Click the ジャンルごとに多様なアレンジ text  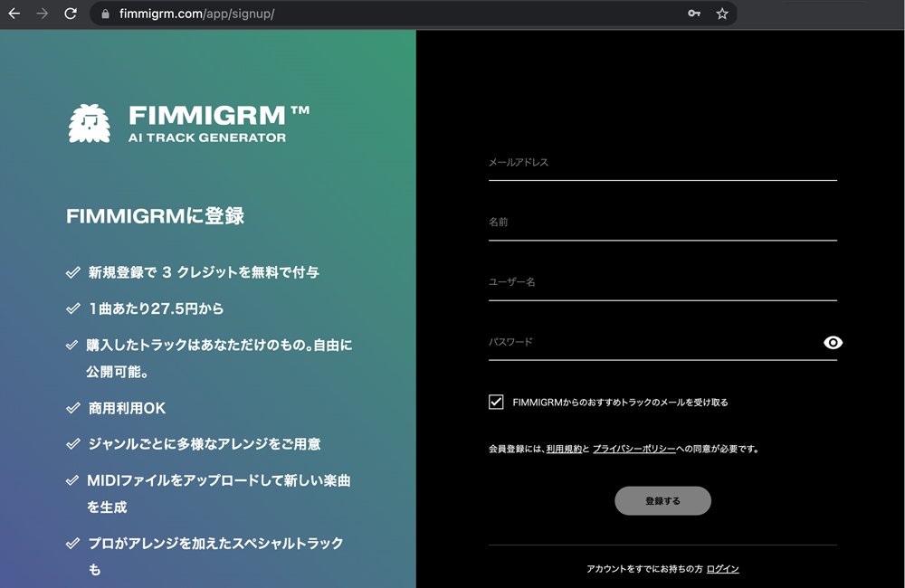point(205,444)
